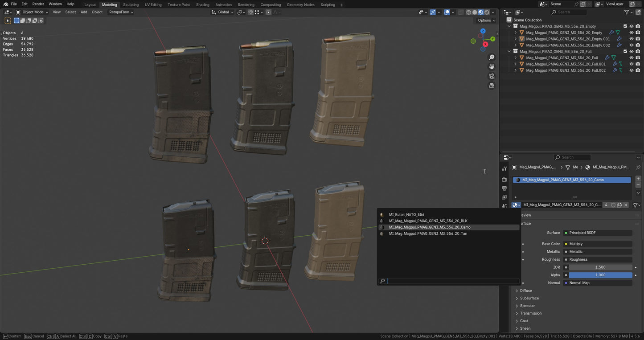The width and height of the screenshot is (644, 340).
Task: Expand Mag_Magpul_PMAG_GEN3_M3_556_20_Full.001 tree arrow
Action: [516, 64]
